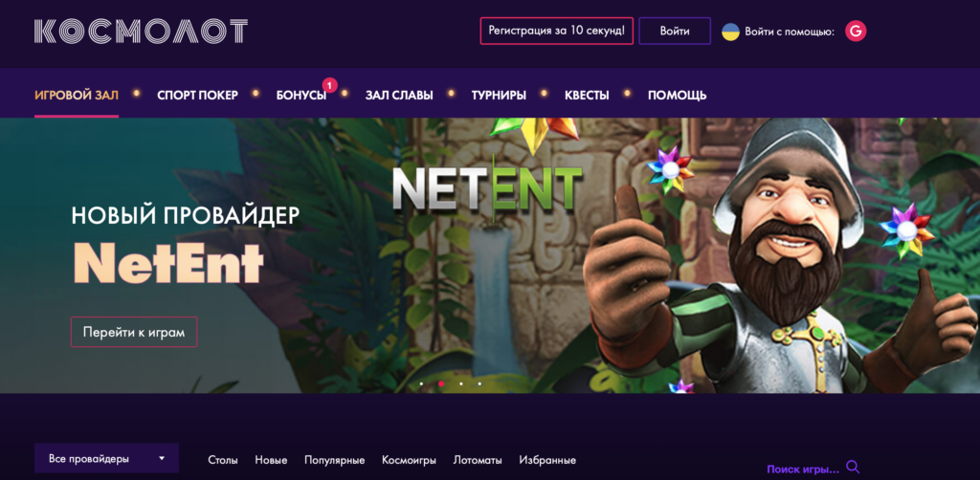
Task: Sign in with the Google icon
Action: pos(856,32)
